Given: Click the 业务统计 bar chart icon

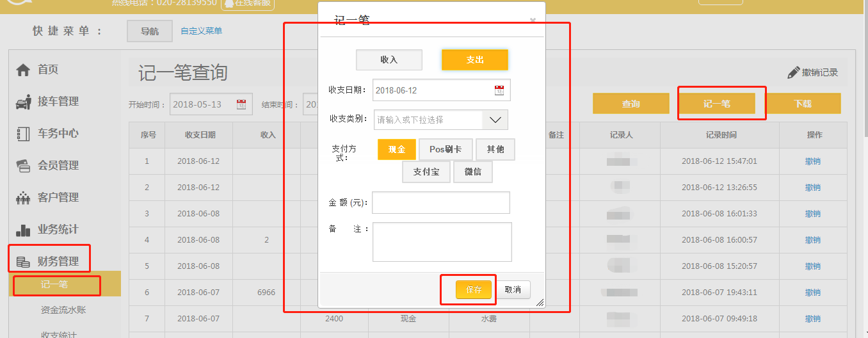Looking at the screenshot, I should point(23,230).
